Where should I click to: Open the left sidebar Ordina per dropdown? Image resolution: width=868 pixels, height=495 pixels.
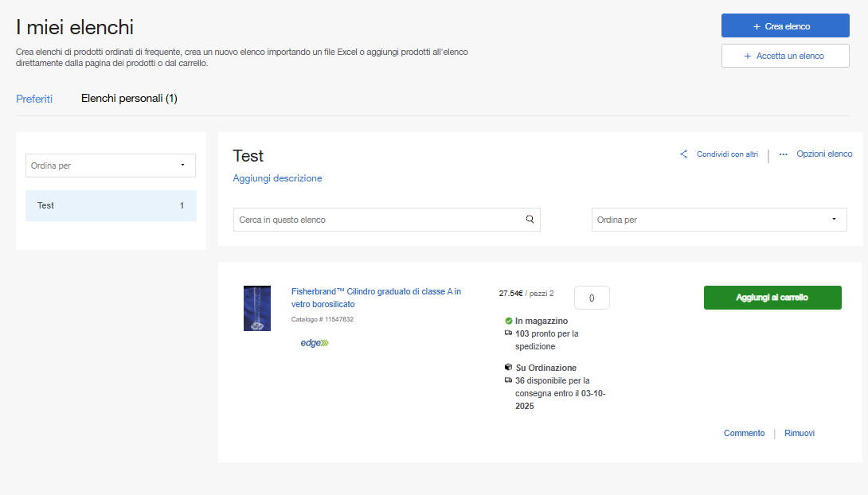[x=111, y=166]
